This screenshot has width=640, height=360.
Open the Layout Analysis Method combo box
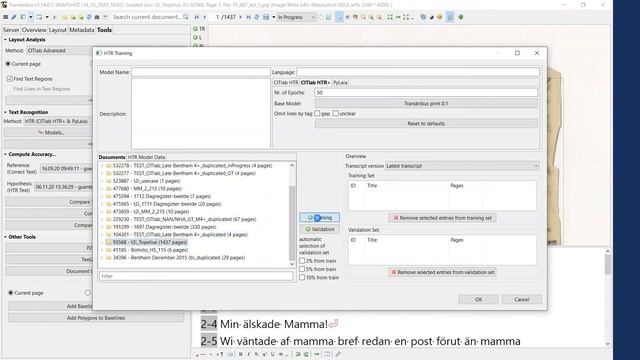60,51
